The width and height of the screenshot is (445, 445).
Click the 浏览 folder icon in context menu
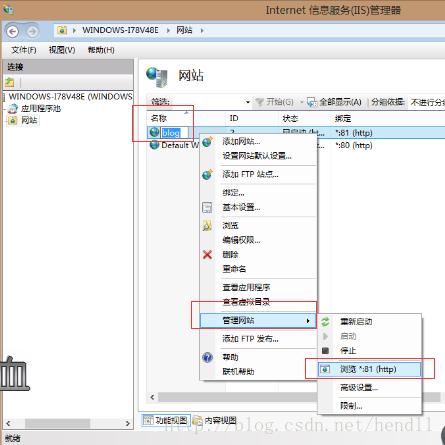[x=207, y=226]
